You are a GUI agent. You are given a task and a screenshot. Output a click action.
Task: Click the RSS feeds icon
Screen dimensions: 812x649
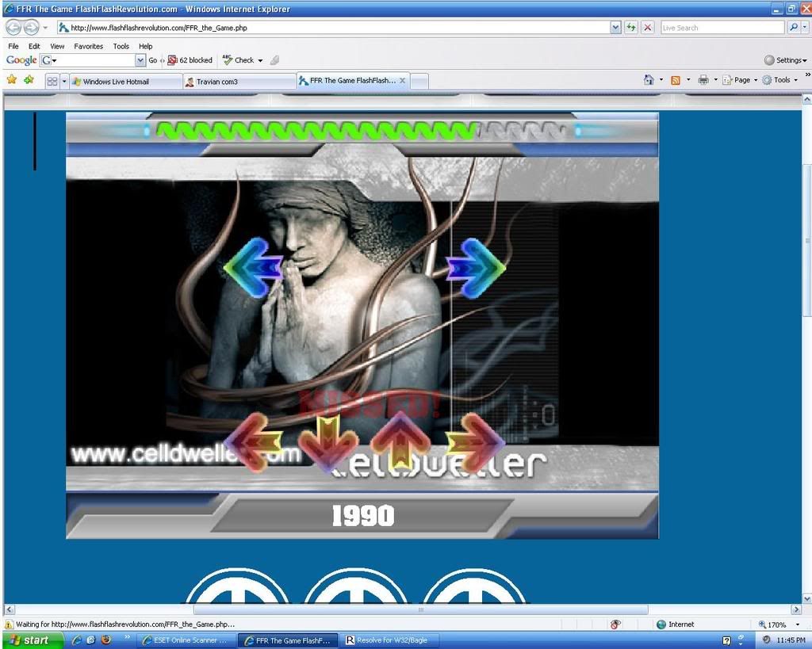point(676,80)
